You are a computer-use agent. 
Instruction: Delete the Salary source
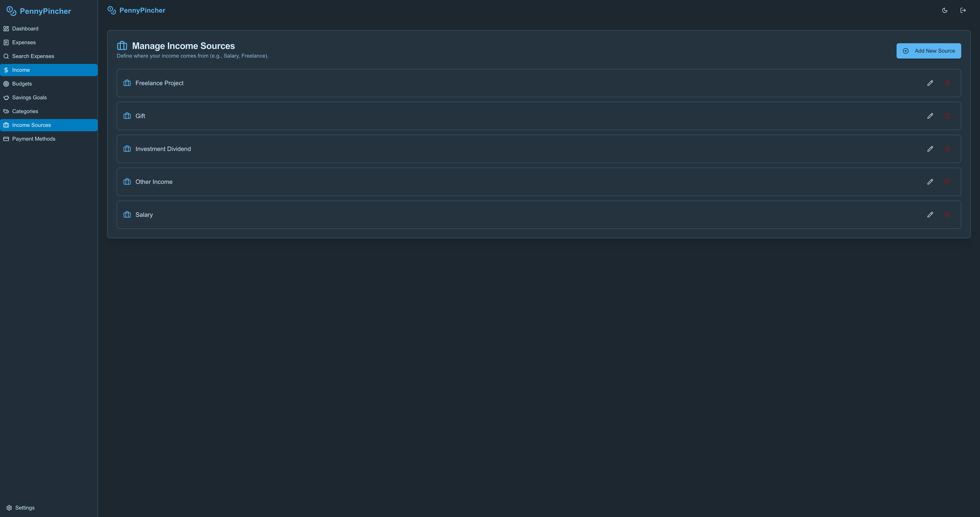pos(947,214)
